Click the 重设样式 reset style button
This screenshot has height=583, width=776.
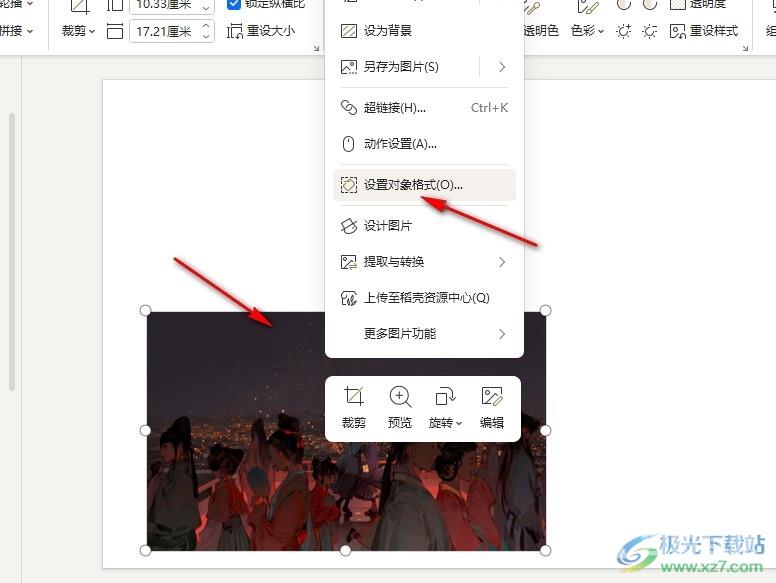click(703, 31)
